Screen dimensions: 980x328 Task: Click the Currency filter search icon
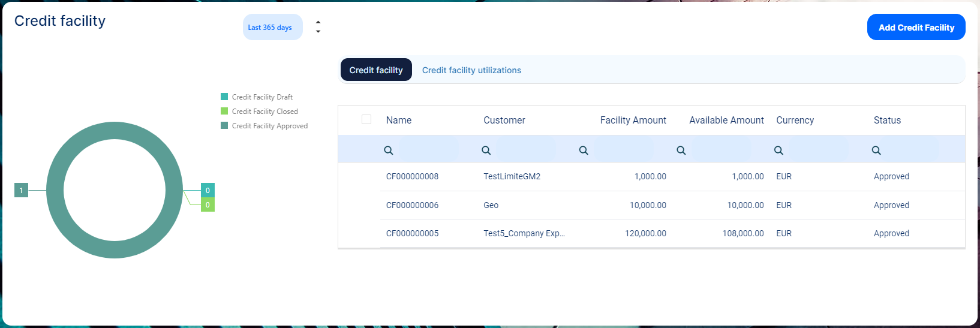(778, 151)
